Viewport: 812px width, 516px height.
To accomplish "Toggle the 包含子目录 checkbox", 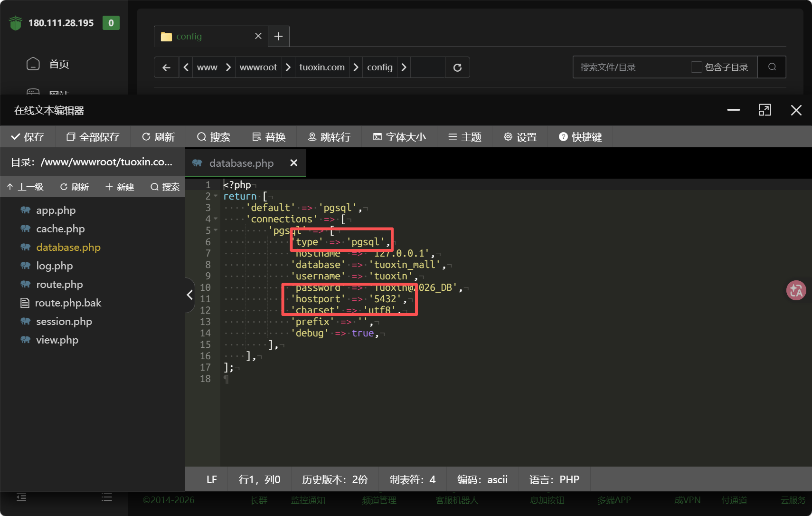I will click(696, 67).
